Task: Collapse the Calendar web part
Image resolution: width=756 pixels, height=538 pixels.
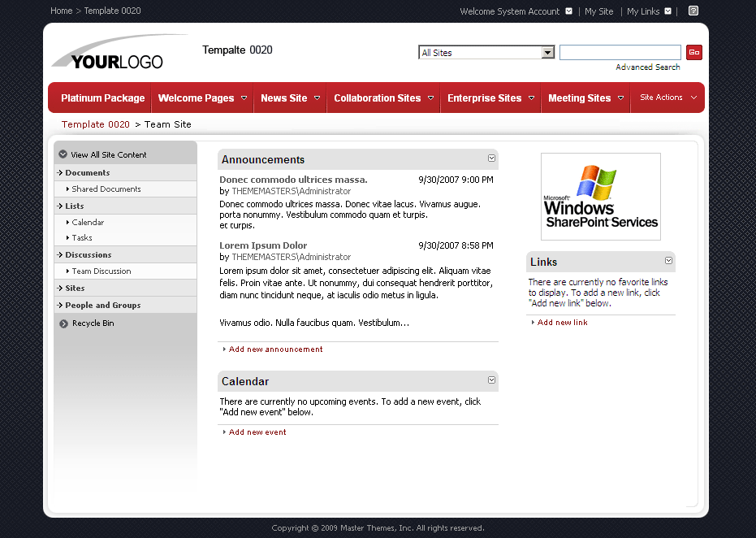Action: (491, 380)
